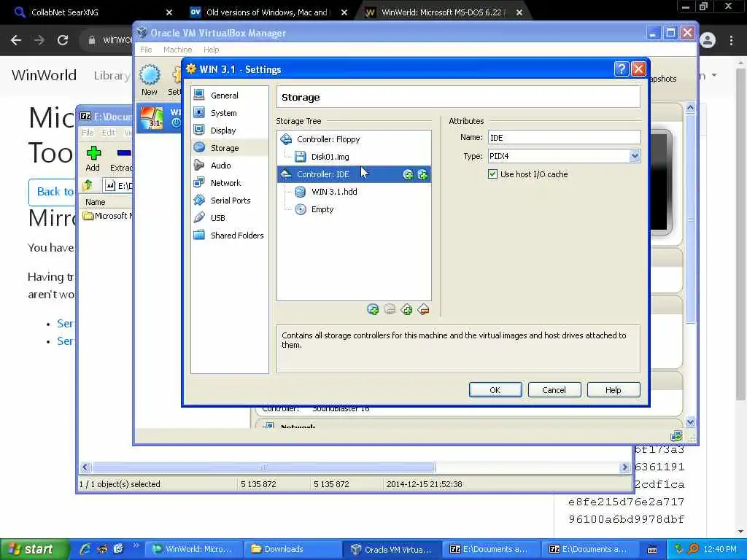Screen dimensions: 747x560
Task: Select WIN 3.1 VM icon in VirtualBox list
Action: click(x=152, y=117)
